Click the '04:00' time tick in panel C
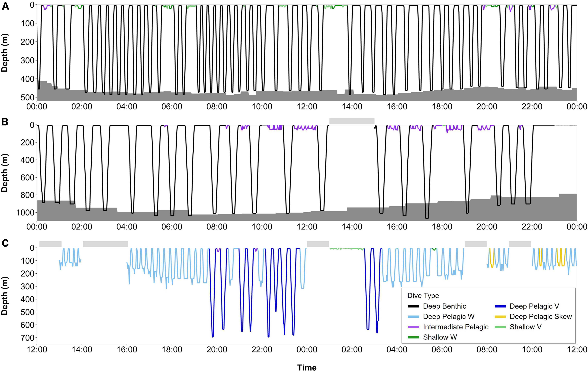Image resolution: width=588 pixels, height=373 pixels. 397,350
